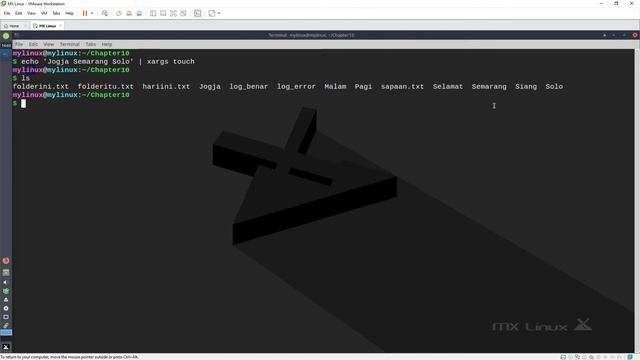Click the green MX panel icon at top left
Screen dimensions: 640x360
tap(6, 36)
